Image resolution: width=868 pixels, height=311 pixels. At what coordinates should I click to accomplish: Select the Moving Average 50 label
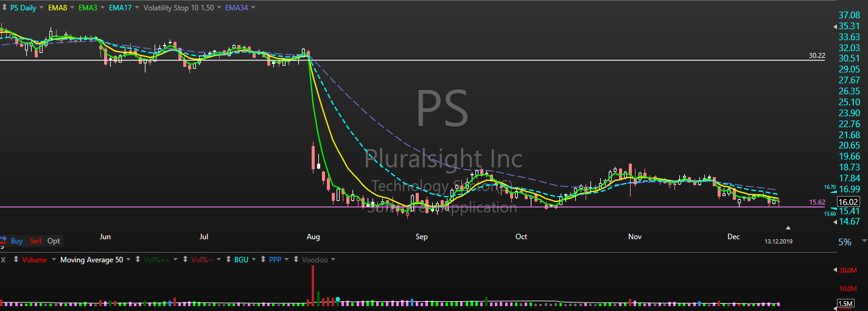pos(91,260)
